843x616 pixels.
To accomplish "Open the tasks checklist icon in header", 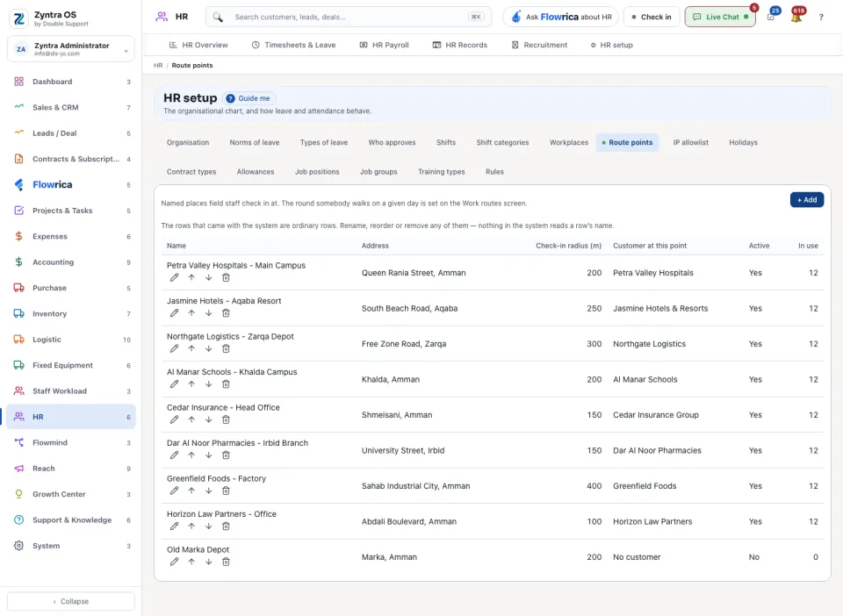I will (x=771, y=17).
